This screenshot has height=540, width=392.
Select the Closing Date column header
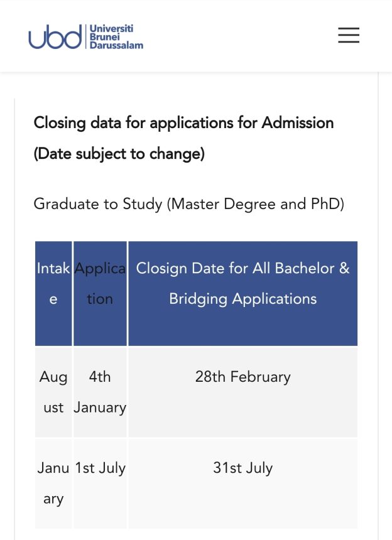(x=244, y=284)
